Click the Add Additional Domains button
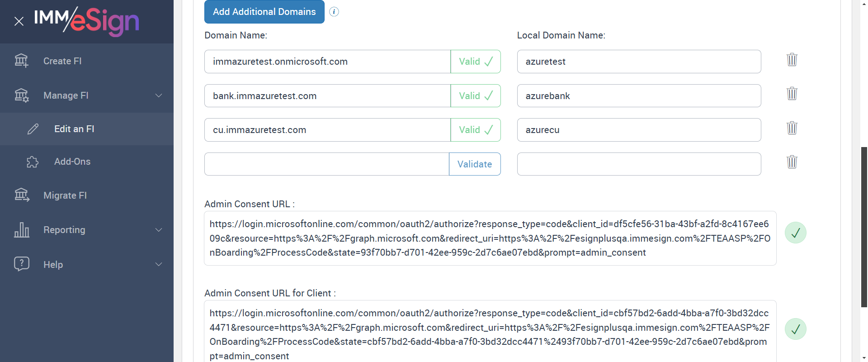868x362 pixels. [264, 12]
